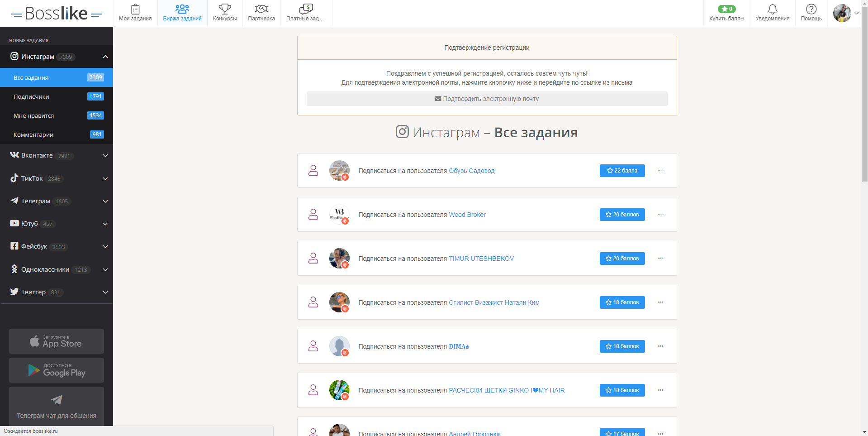Select Комментарии sidebar item
The height and width of the screenshot is (436, 868).
57,134
